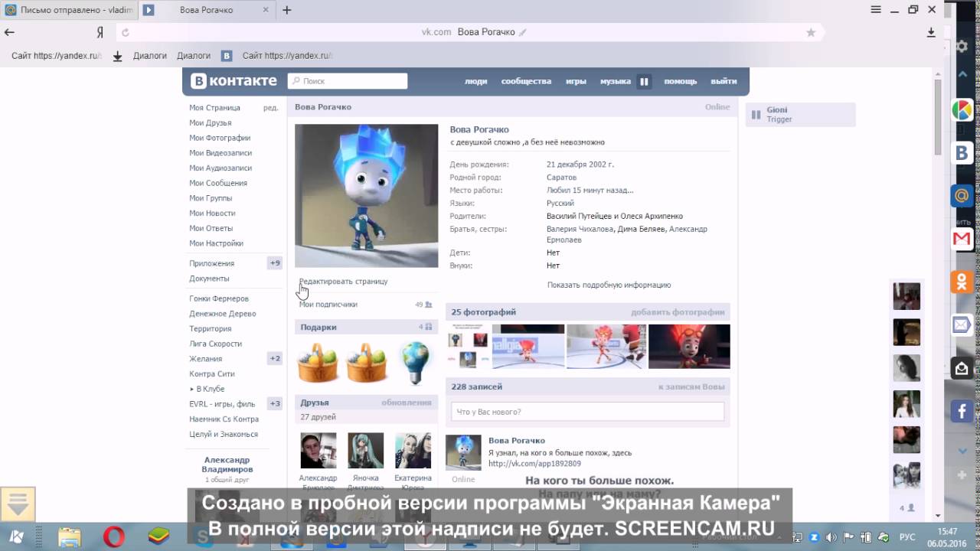Pause the Gioni Trigger track in the widget

756,115
